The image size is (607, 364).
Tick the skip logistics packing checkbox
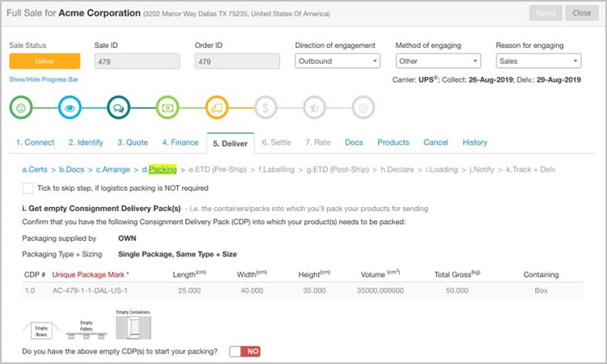28,188
